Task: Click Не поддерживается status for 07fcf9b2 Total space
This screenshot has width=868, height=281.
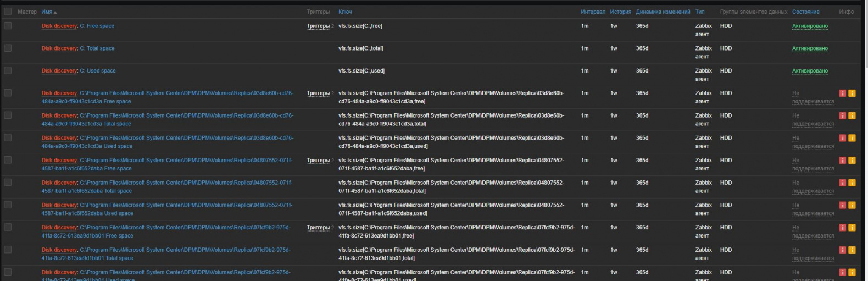Action: pyautogui.click(x=813, y=254)
